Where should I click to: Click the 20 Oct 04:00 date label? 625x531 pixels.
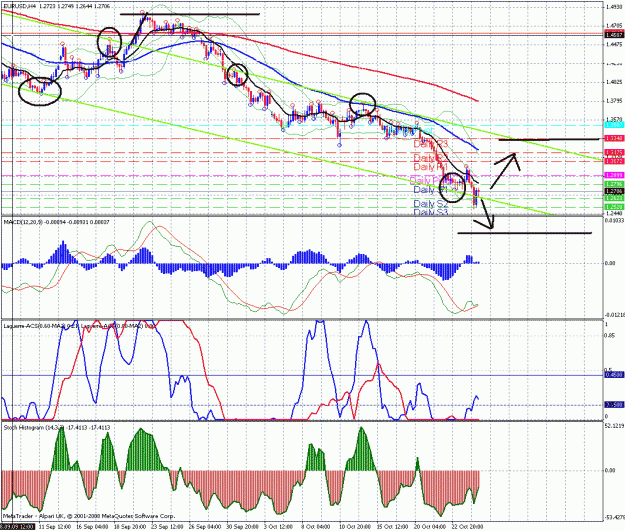430,527
